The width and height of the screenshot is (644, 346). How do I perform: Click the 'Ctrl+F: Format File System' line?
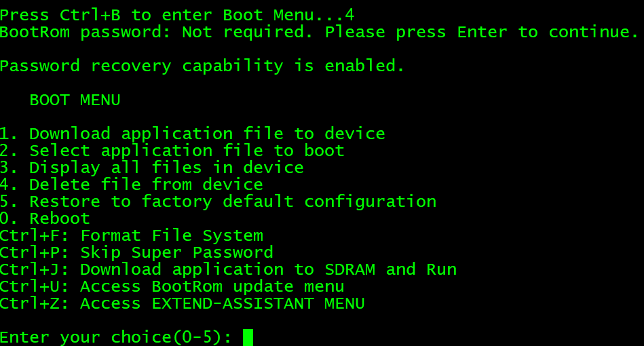click(x=132, y=235)
